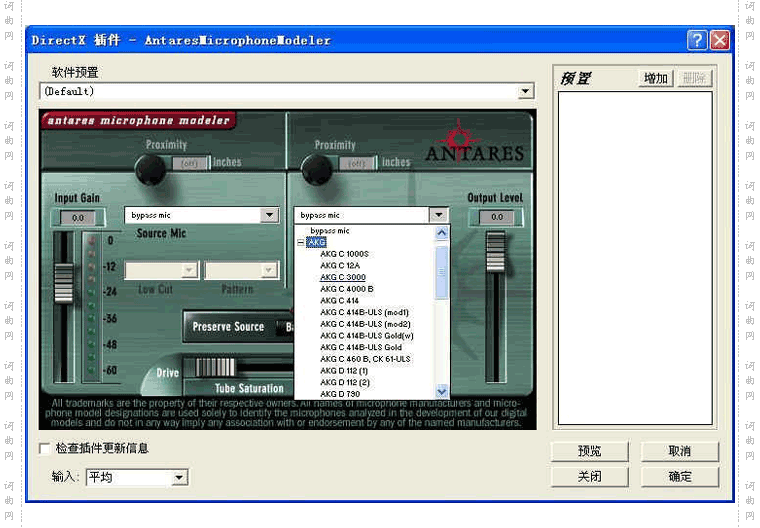This screenshot has height=528, width=760.
Task: Open the modeled mic dropdown arrow
Action: tap(439, 215)
